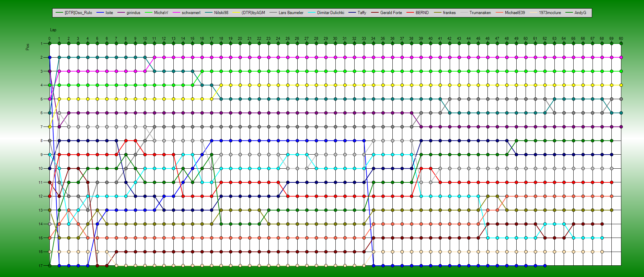Click lap number 52 on the axis

tap(545, 38)
